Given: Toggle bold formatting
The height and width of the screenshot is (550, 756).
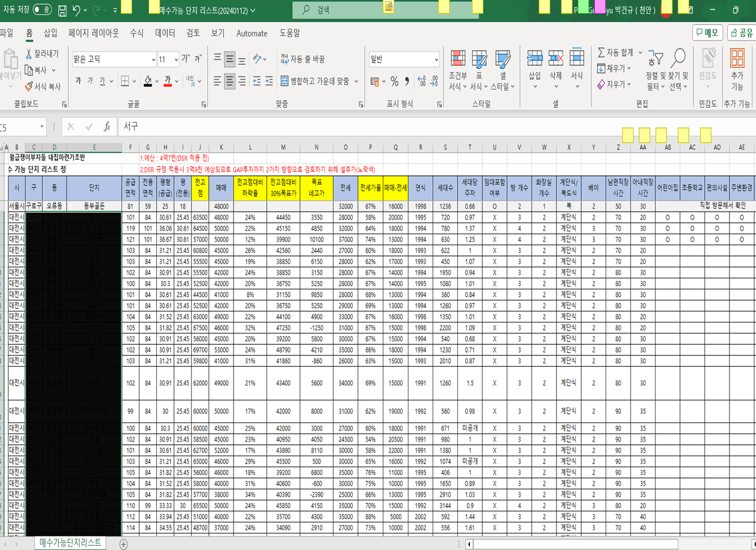Looking at the screenshot, I should [x=78, y=81].
